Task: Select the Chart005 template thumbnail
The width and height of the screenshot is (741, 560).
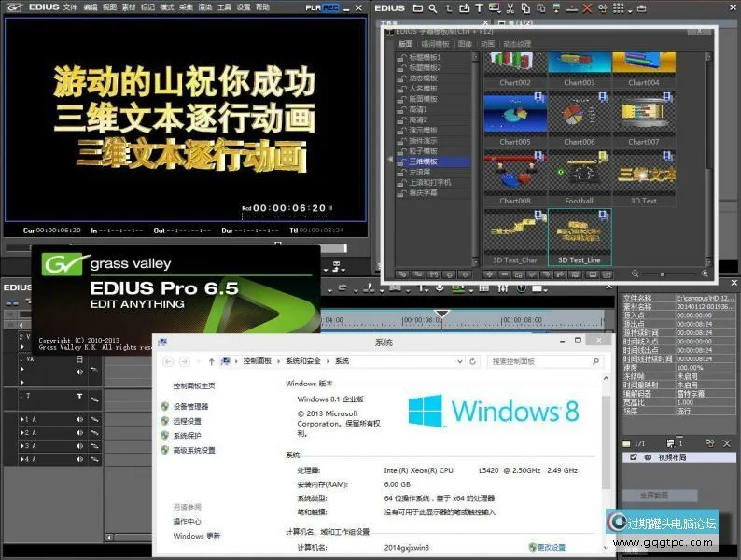Action: [515, 119]
